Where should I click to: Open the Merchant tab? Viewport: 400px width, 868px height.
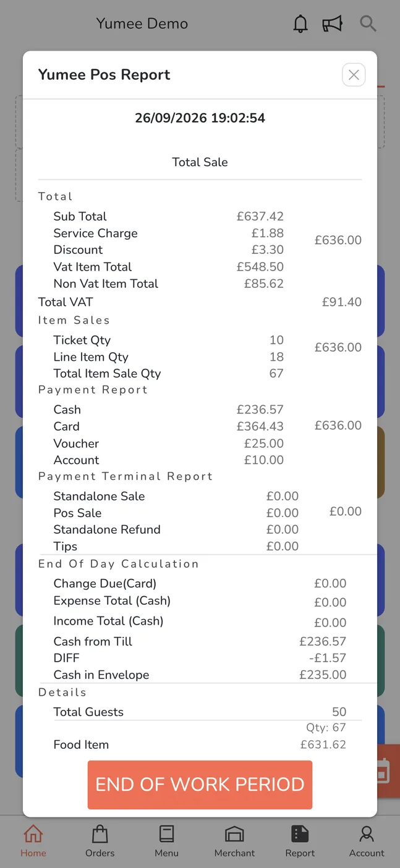(x=234, y=841)
